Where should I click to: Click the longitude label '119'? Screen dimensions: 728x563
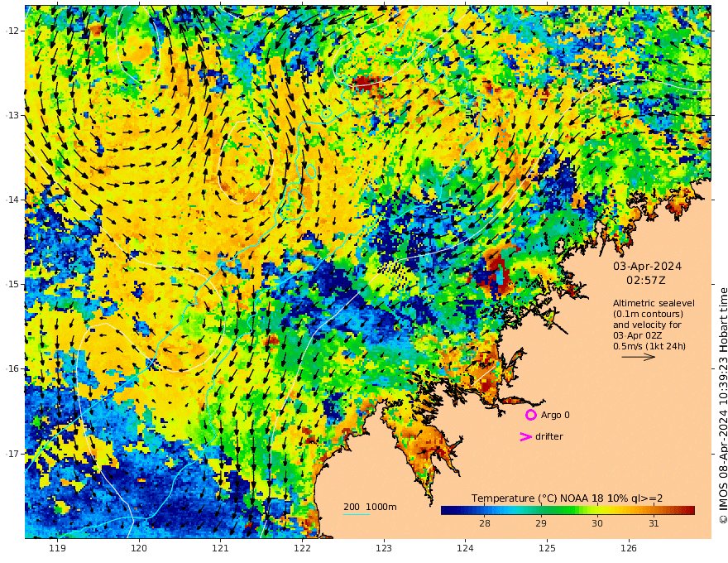[x=57, y=548]
